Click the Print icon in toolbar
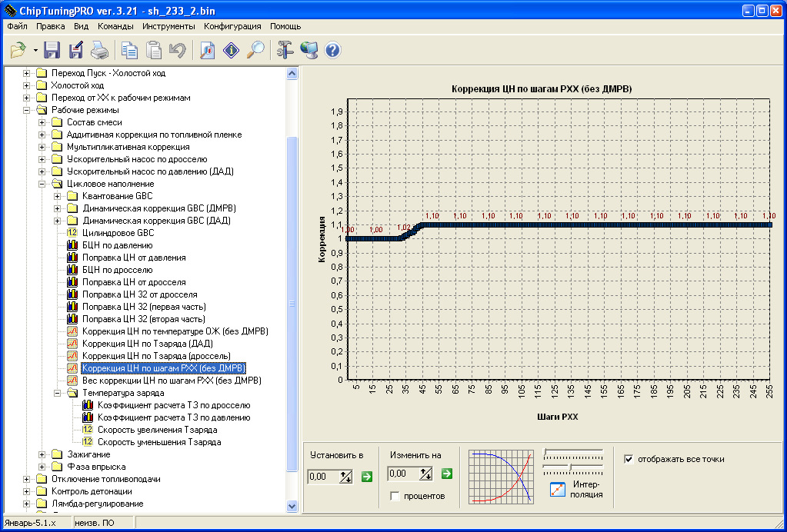787x532 pixels. (99, 51)
